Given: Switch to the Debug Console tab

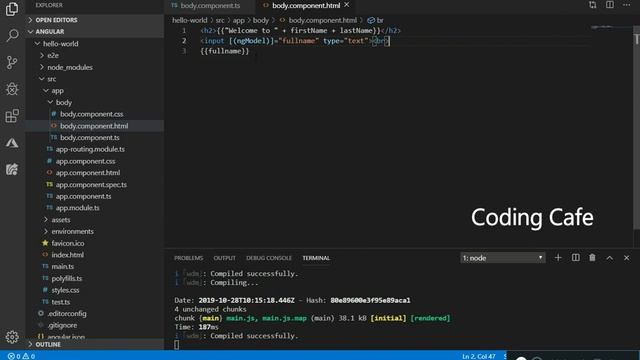Looking at the screenshot, I should click(x=269, y=258).
